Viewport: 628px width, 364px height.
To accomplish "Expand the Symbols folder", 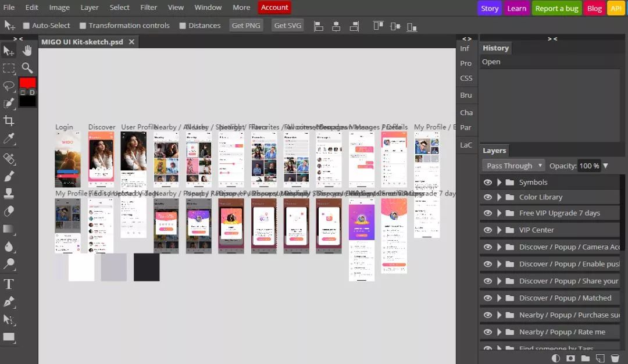I will (499, 182).
